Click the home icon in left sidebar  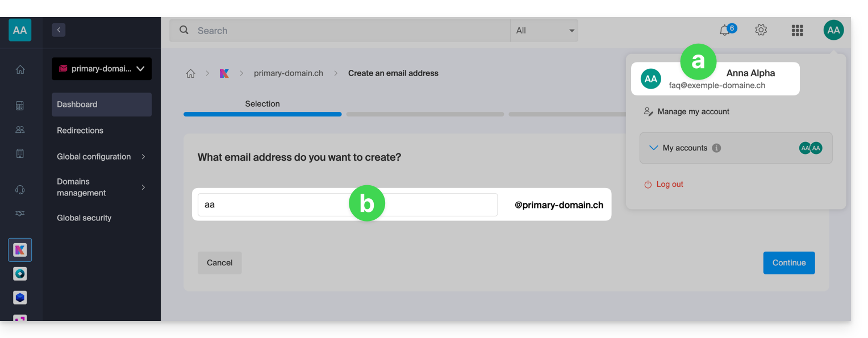tap(20, 70)
